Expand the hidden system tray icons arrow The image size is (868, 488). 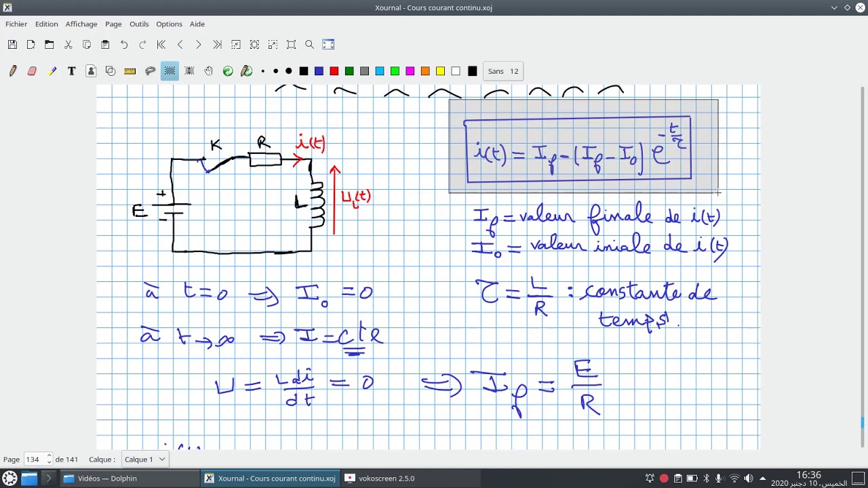[763, 479]
